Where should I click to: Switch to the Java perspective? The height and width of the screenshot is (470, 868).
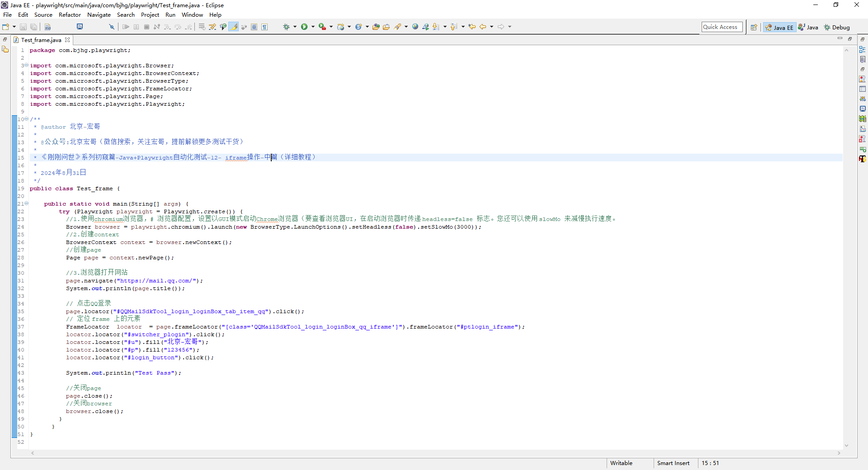click(x=808, y=28)
